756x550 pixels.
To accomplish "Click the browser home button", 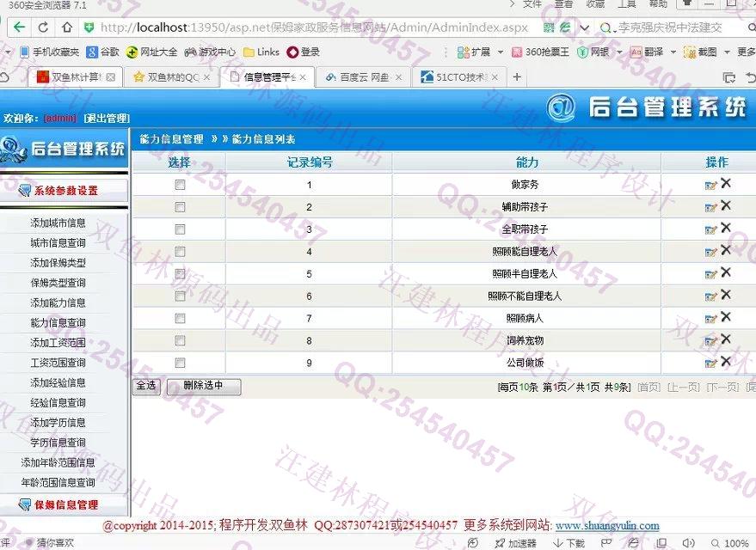I will pyautogui.click(x=67, y=27).
